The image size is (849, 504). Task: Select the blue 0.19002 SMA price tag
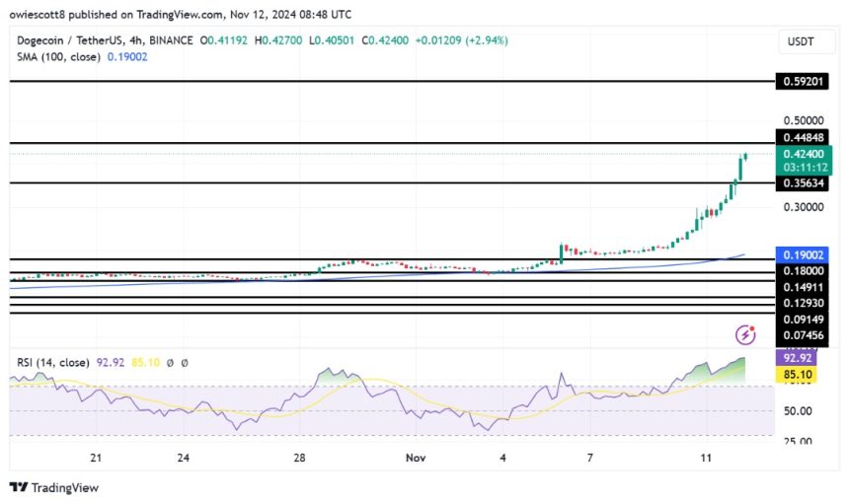[x=807, y=253]
